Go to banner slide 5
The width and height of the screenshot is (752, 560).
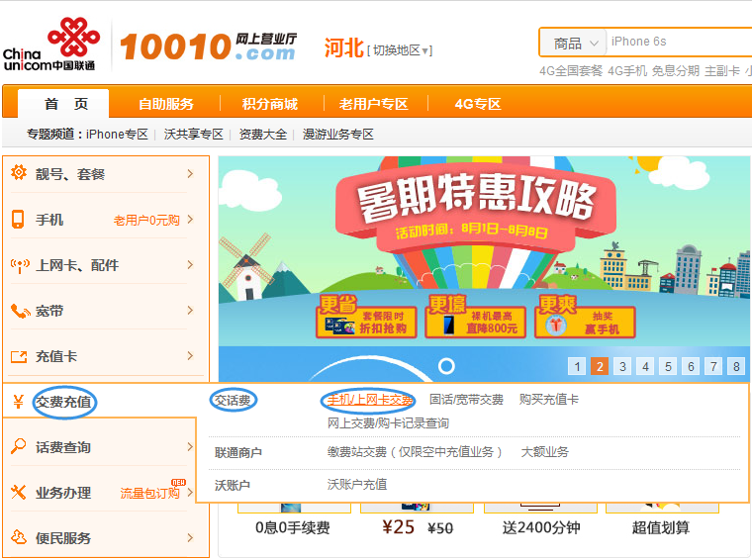click(x=668, y=366)
